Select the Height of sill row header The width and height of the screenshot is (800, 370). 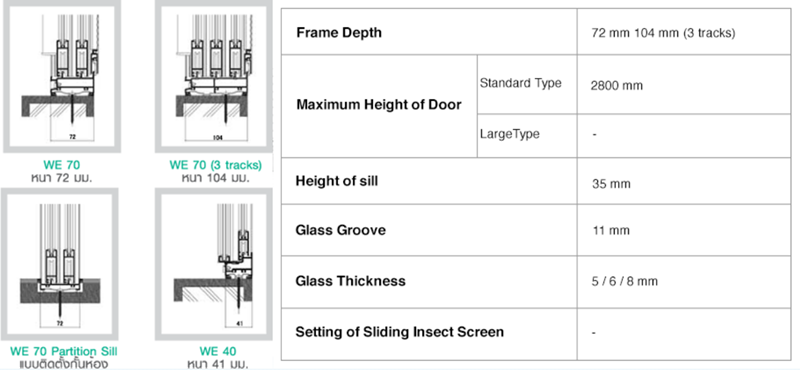(x=429, y=181)
